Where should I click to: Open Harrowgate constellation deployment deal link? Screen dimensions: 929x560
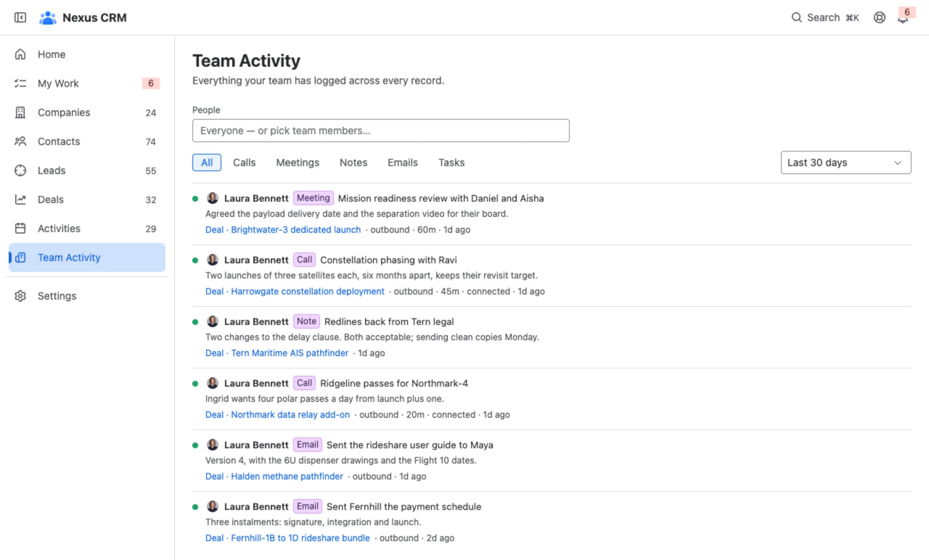(x=295, y=291)
